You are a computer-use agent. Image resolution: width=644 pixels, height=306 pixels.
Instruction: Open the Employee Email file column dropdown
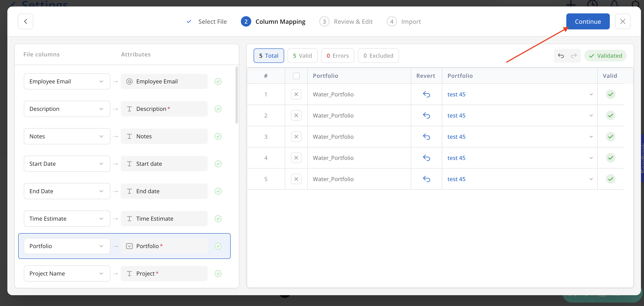pos(67,81)
